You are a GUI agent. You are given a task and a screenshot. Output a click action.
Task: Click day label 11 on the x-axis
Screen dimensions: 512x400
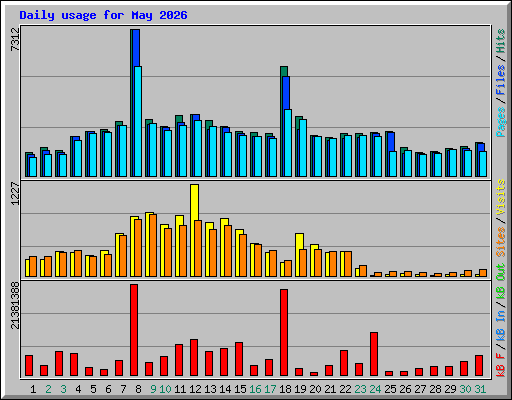point(180,389)
